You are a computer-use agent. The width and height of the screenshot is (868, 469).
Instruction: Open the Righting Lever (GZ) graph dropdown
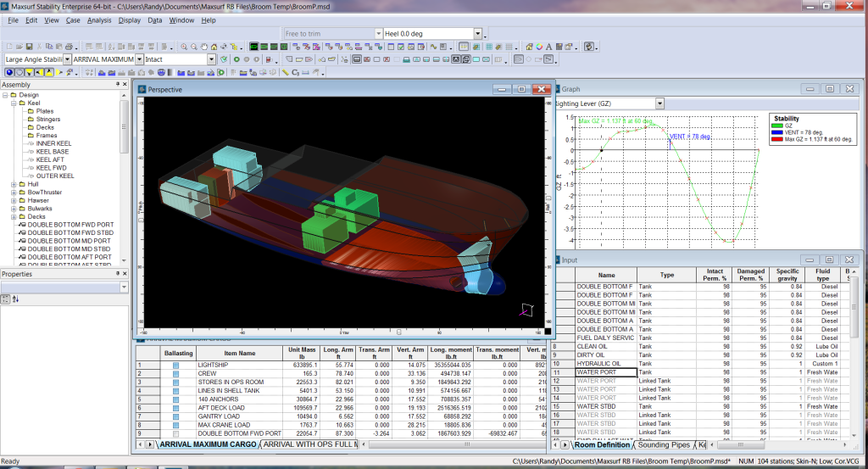coord(659,103)
